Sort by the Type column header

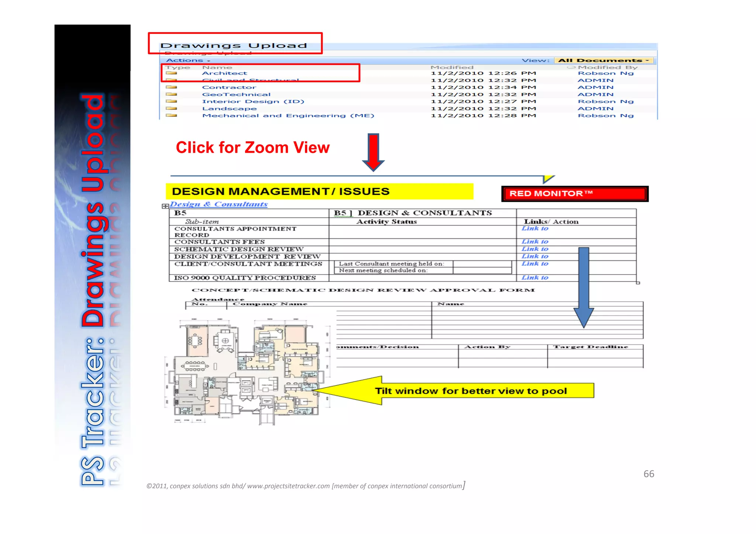178,67
